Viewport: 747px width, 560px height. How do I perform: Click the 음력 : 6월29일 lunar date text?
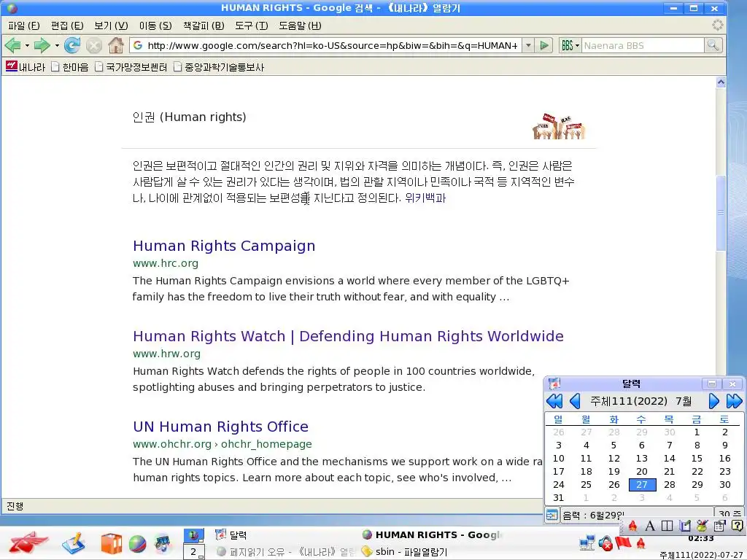(593, 515)
